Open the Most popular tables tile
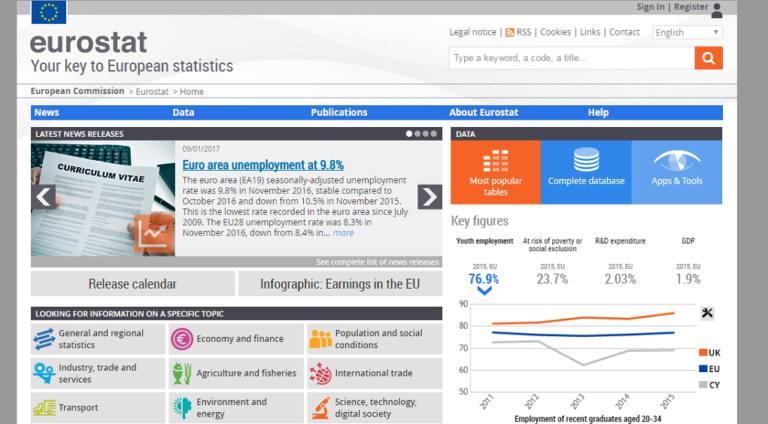 (496, 172)
